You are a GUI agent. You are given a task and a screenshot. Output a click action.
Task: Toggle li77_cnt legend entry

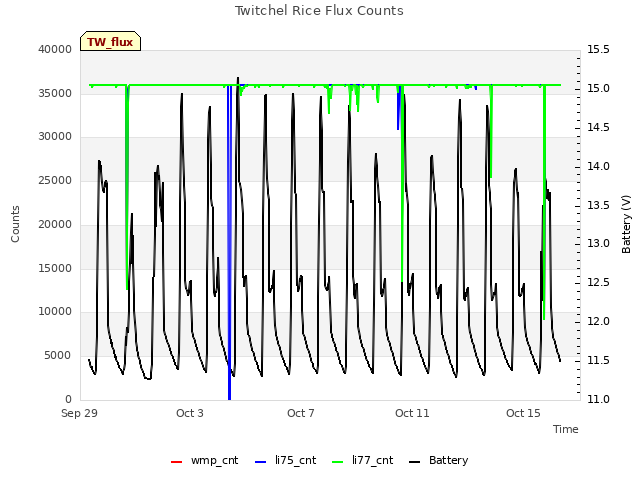click(x=362, y=460)
